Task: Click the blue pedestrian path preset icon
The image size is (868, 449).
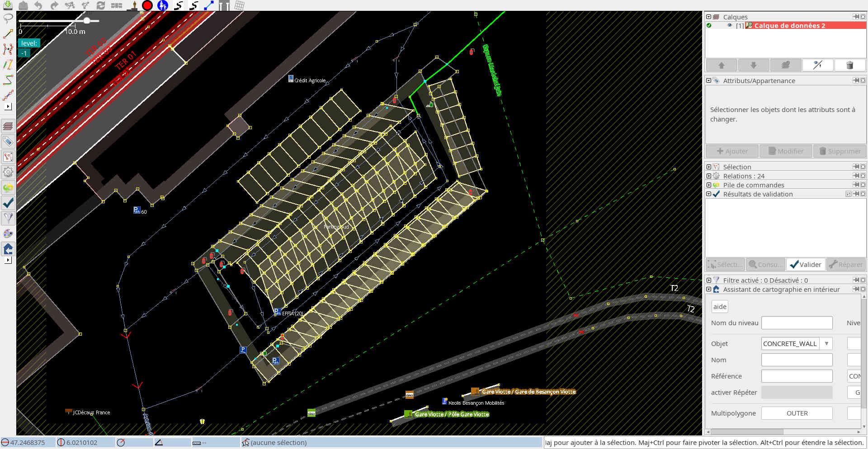Action: 163,5
